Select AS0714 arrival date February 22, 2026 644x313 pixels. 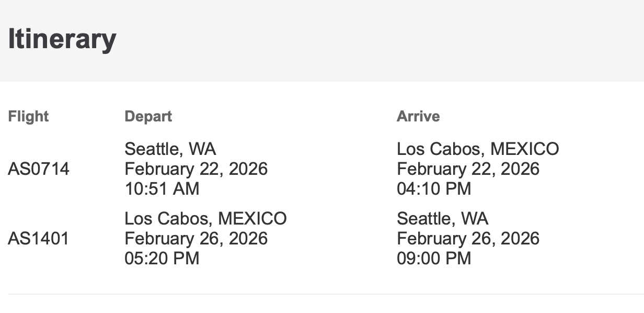pos(468,169)
